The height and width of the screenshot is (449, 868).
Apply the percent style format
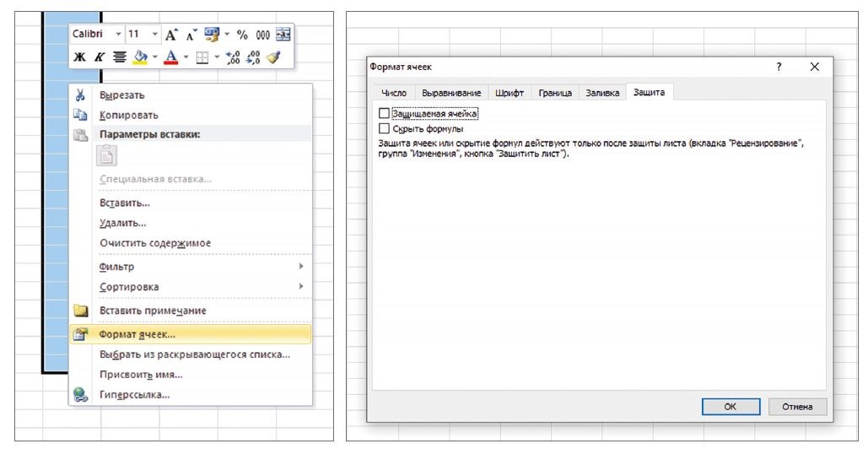(x=242, y=35)
